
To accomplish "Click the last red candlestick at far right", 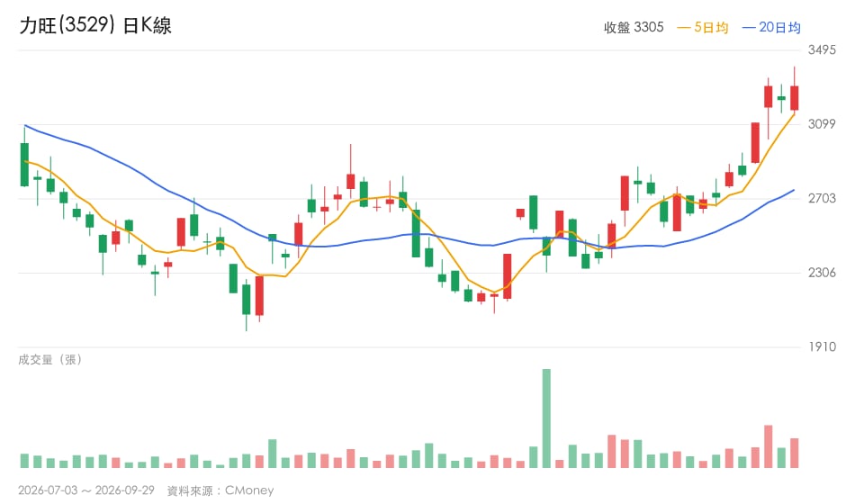I will point(794,98).
